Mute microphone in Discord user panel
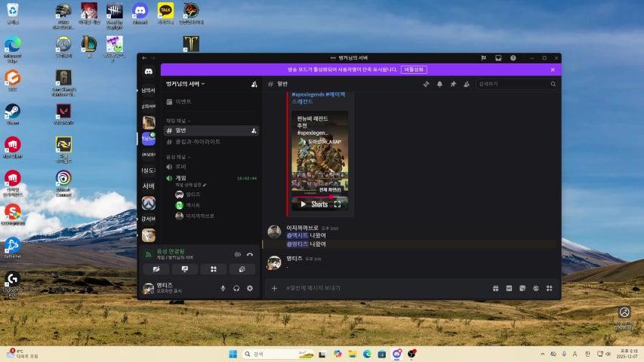This screenshot has width=644, height=362. coord(223,288)
